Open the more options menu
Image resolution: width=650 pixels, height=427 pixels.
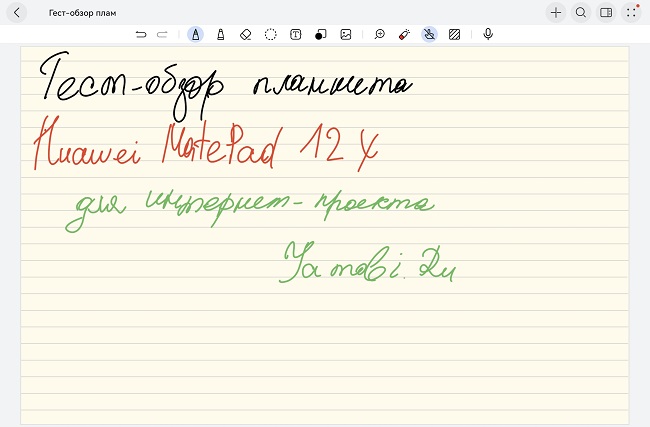(631, 12)
